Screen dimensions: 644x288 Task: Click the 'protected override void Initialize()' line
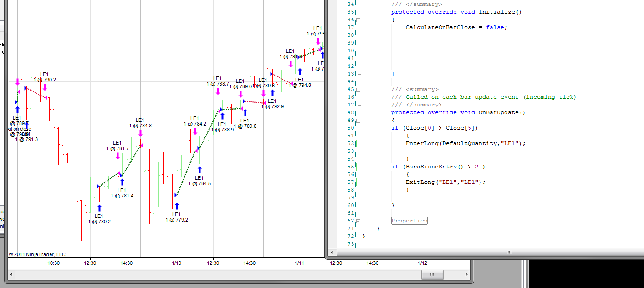(x=456, y=12)
